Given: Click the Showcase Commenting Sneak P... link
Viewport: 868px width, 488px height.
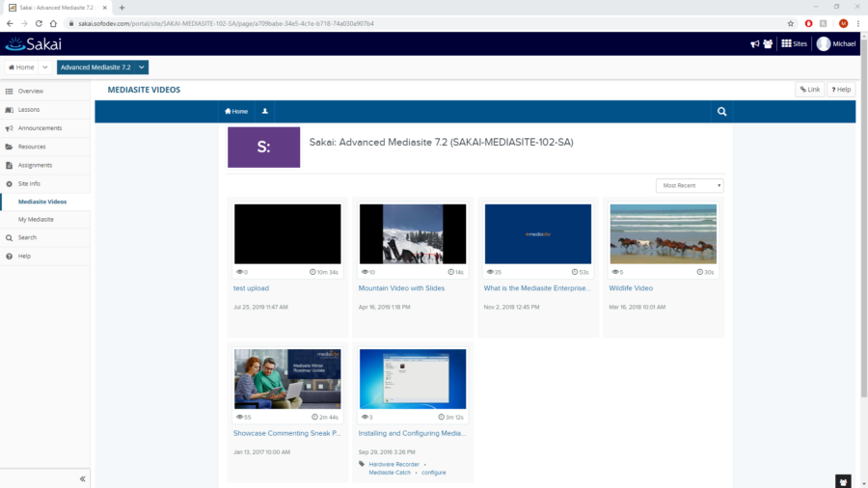Looking at the screenshot, I should [286, 433].
